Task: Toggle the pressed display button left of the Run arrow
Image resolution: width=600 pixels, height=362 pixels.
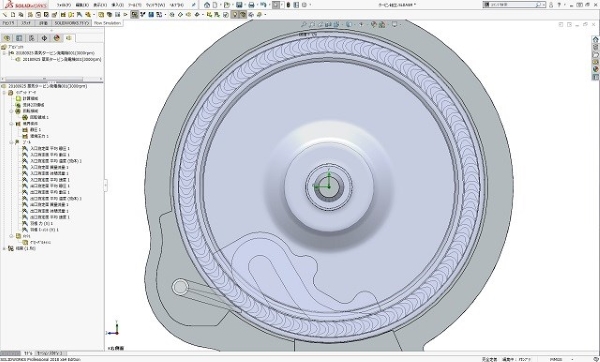Action: click(x=134, y=15)
